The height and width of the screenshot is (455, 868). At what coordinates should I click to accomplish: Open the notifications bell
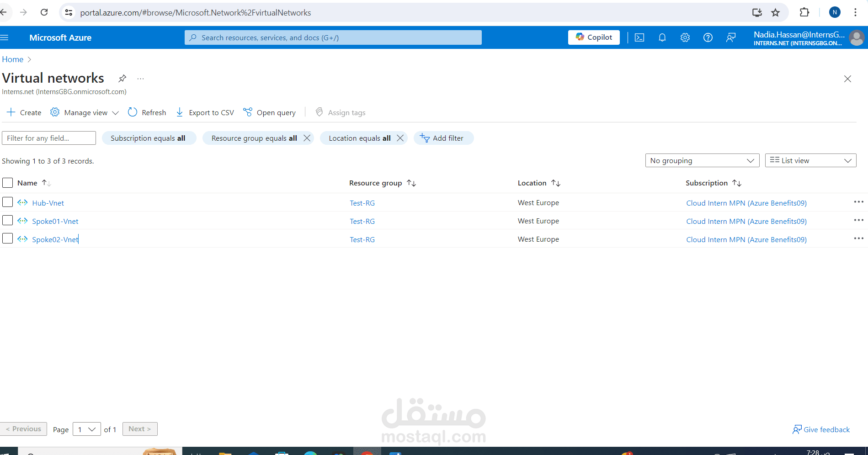point(662,37)
